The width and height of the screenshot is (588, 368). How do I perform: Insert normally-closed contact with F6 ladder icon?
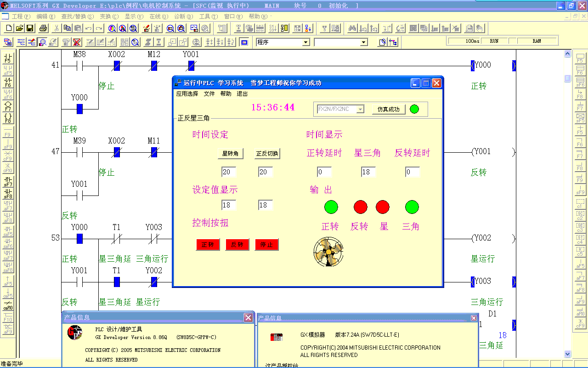point(8,82)
